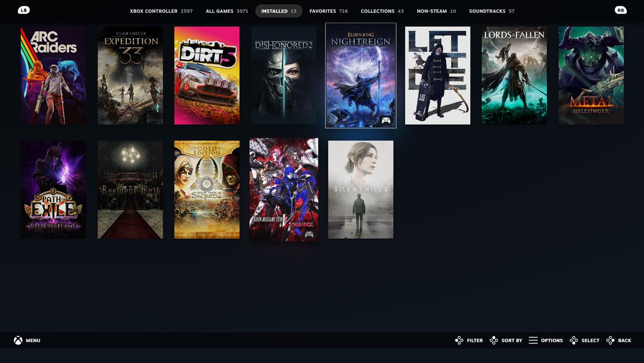The image size is (644, 363).
Task: Click the Select button glyph icon
Action: [574, 340]
